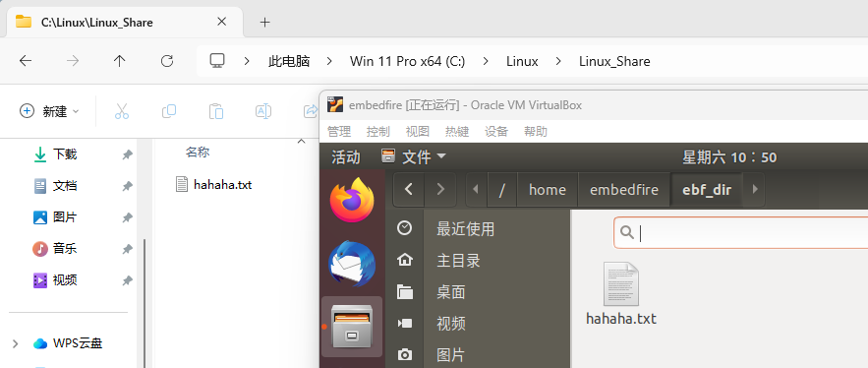Click Win 11 Pro x64 (C:) breadcrumb
This screenshot has height=368, width=868.
[407, 61]
